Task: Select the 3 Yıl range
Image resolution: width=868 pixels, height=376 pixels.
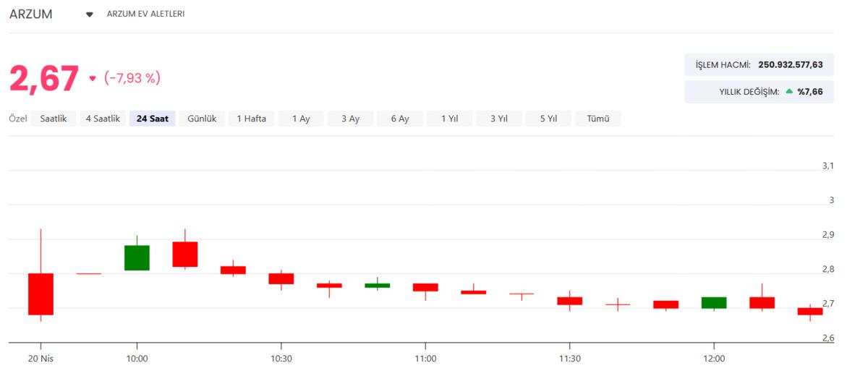Action: (498, 119)
